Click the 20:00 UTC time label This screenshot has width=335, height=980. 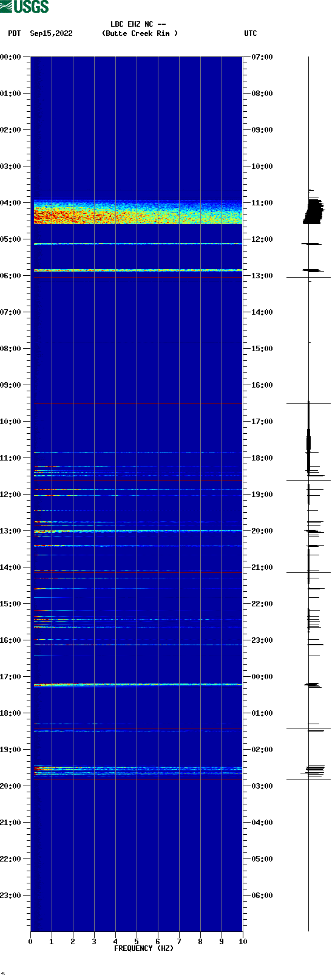[x=262, y=531]
